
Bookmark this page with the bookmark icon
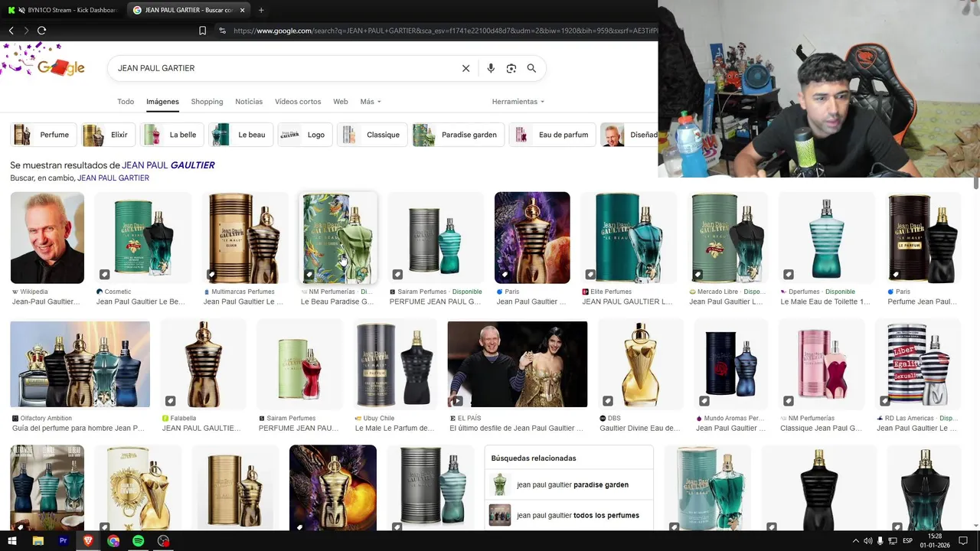(x=202, y=31)
